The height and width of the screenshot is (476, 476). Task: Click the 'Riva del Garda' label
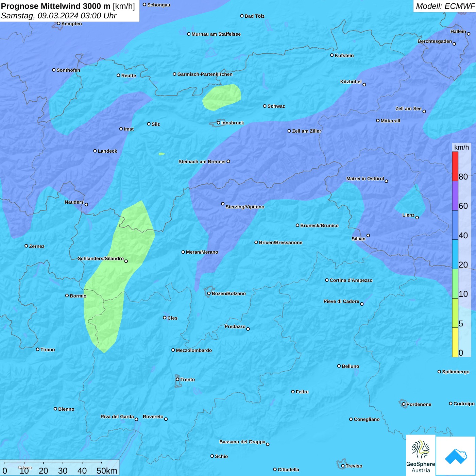117,417
